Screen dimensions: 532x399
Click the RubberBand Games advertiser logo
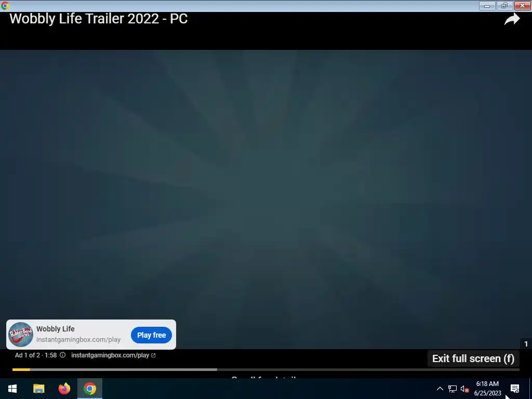point(21,335)
